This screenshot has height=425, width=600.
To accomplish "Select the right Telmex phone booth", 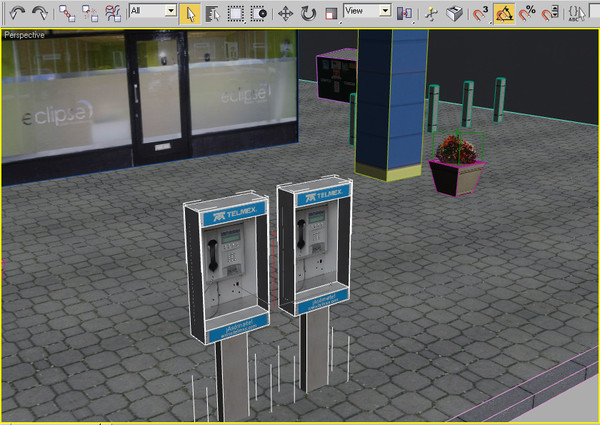I will tap(315, 247).
